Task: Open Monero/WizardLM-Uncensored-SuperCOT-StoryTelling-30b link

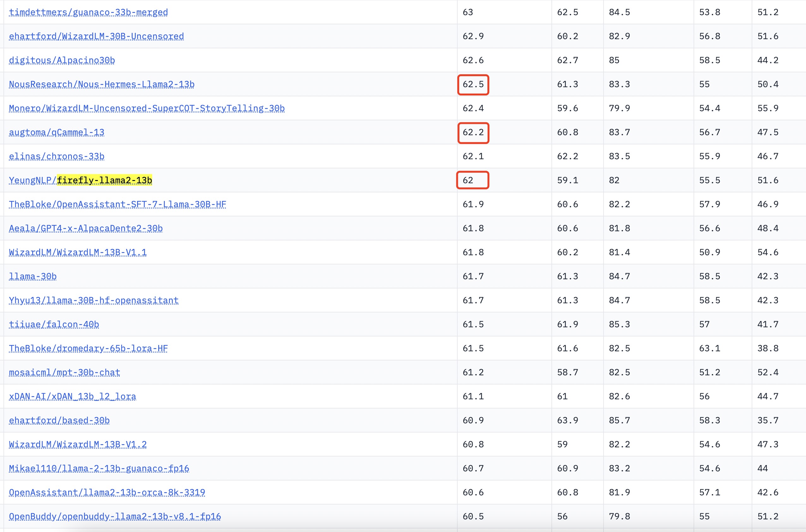Action: [x=147, y=108]
